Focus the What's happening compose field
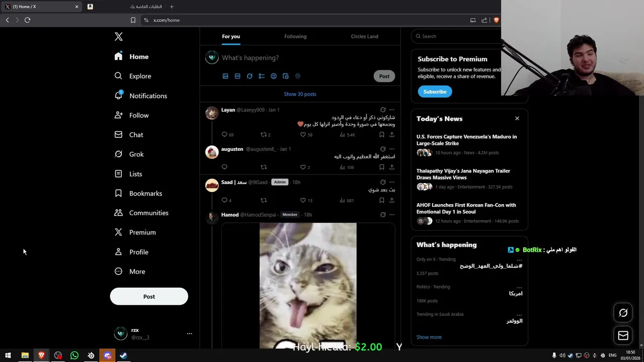 coord(307,58)
